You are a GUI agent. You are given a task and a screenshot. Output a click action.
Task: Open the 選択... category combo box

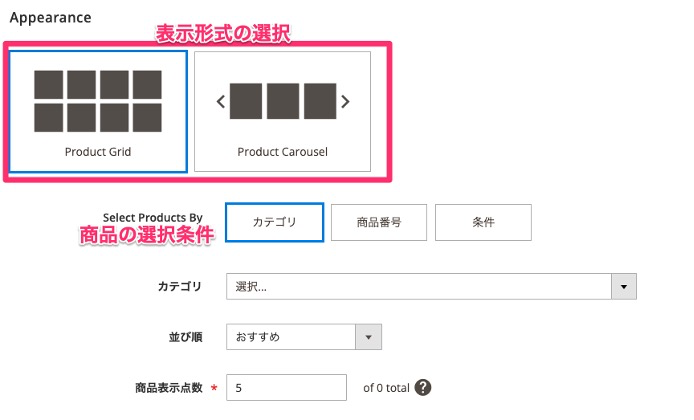point(420,287)
